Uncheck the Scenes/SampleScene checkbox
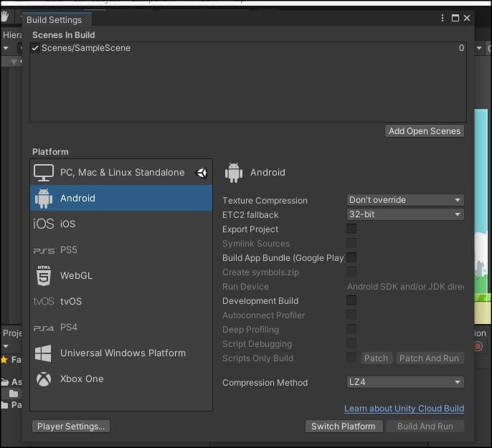 click(35, 48)
